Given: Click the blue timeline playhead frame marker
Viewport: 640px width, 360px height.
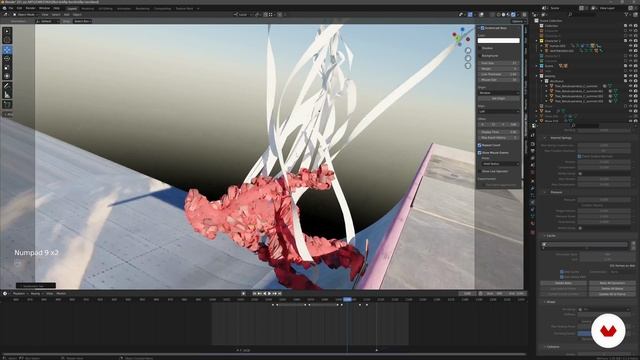Looking at the screenshot, I should [347, 300].
